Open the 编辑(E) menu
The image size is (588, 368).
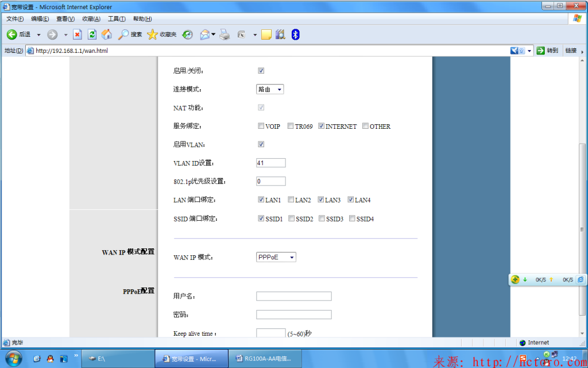[40, 19]
